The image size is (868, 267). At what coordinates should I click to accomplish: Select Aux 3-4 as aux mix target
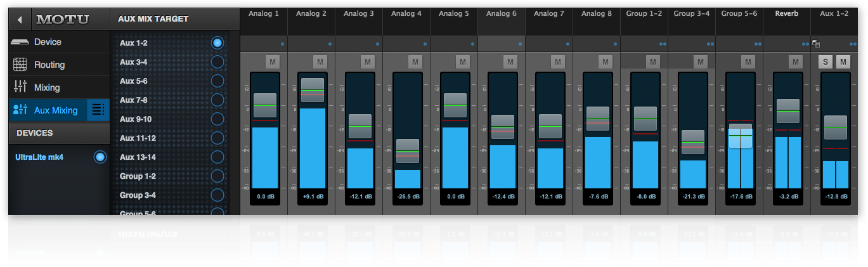pos(217,62)
